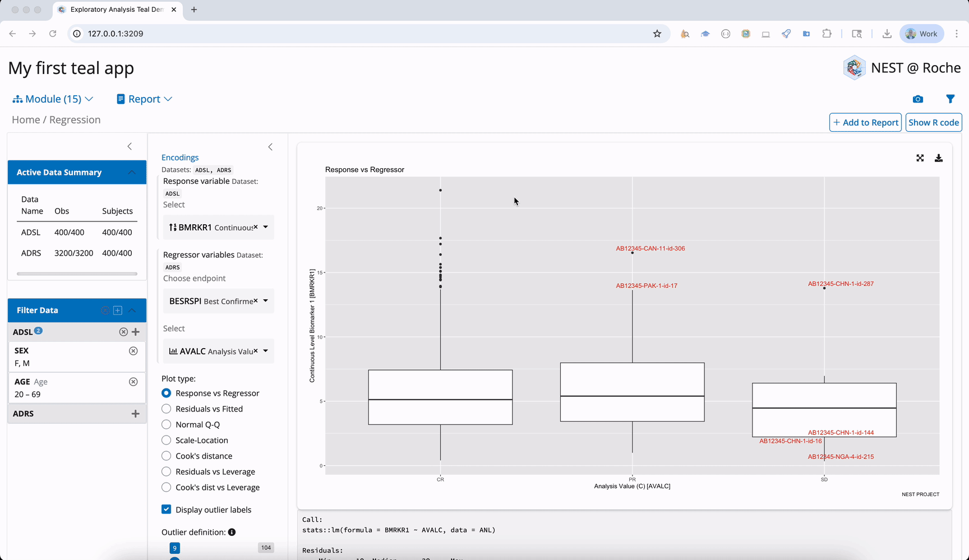Adjust the outlier definition slider handle

(175, 558)
